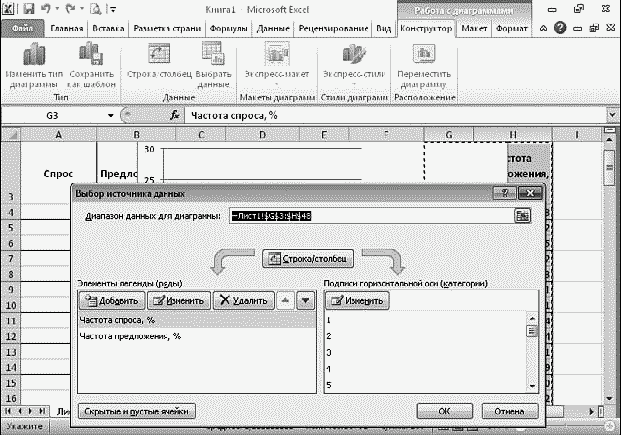This screenshot has height=435, width=621.
Task: Click Сохранить как шаблон icon
Action: coord(91,53)
